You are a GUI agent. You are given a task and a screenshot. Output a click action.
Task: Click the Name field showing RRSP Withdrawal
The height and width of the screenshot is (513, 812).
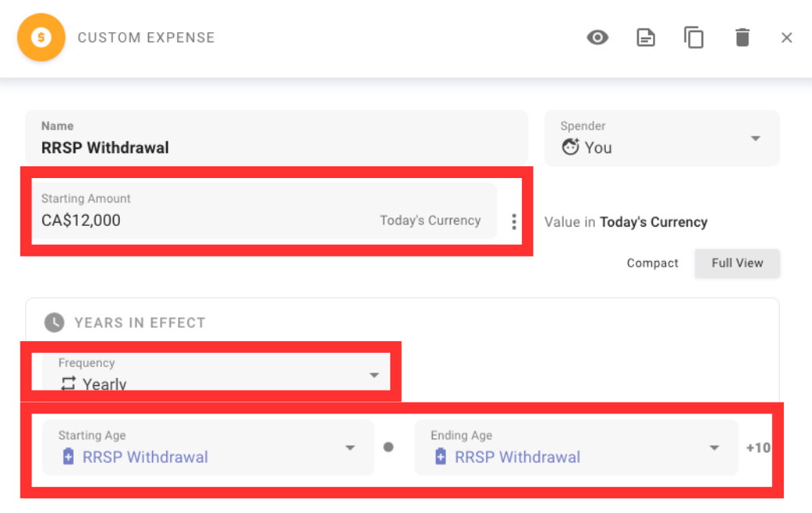point(235,138)
